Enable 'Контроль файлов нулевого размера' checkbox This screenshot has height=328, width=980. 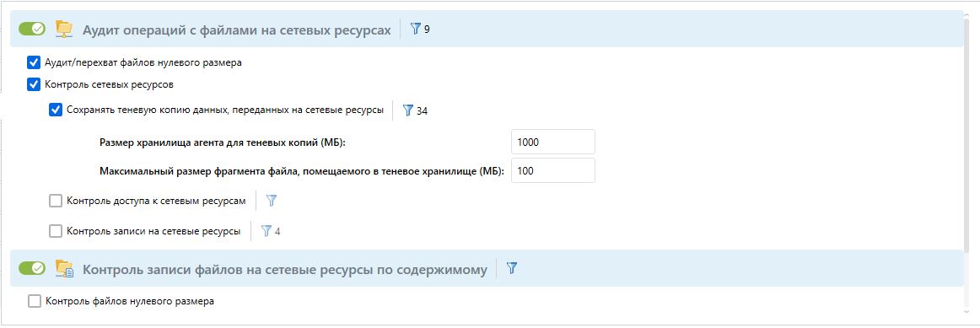coord(34,302)
